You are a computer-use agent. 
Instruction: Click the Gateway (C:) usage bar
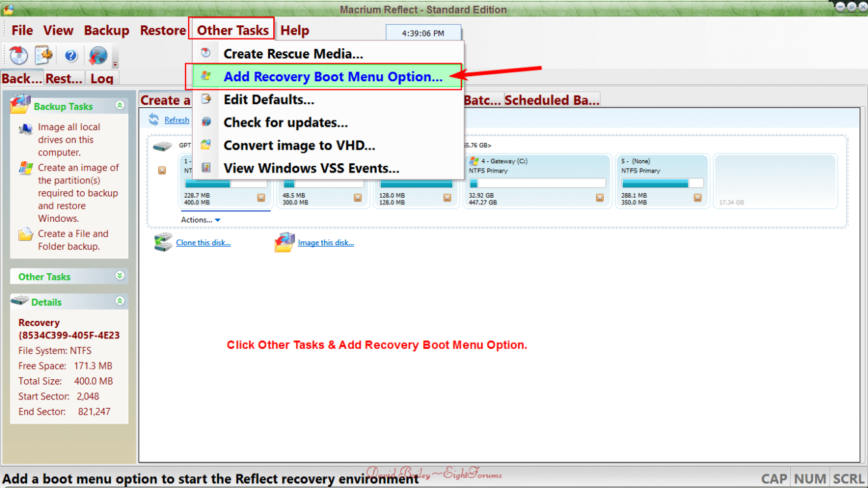pos(537,183)
